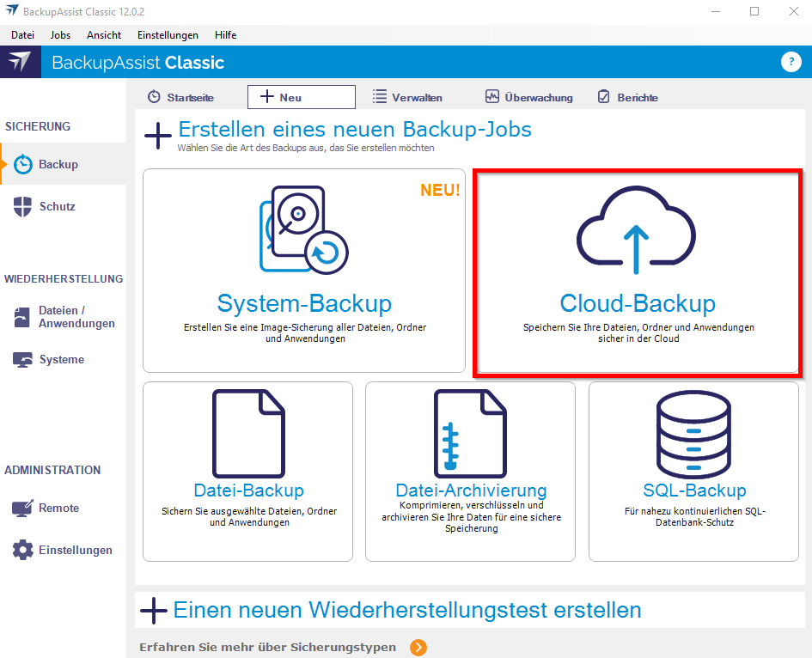812x658 pixels.
Task: Click Erfahren Sie mehr über Sicherungstypen link
Action: (267, 647)
